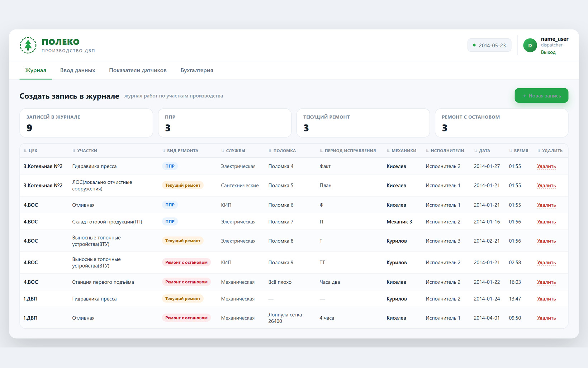Delete the Лопнула сетка 26400 record
The image size is (588, 368).
coord(546,318)
